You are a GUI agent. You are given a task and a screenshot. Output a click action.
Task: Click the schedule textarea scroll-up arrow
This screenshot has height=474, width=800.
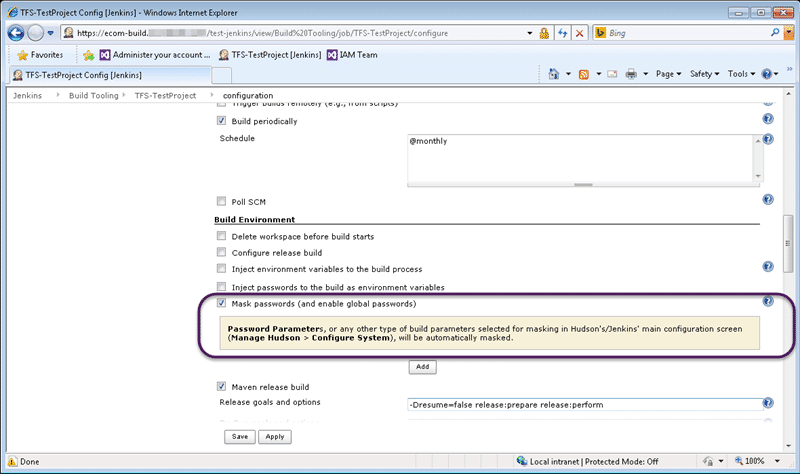[758, 141]
